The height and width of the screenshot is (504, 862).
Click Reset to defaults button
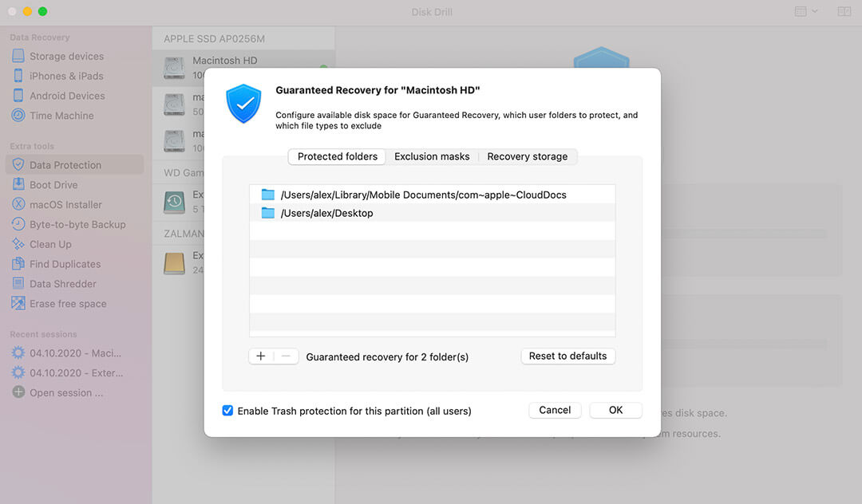tap(568, 356)
